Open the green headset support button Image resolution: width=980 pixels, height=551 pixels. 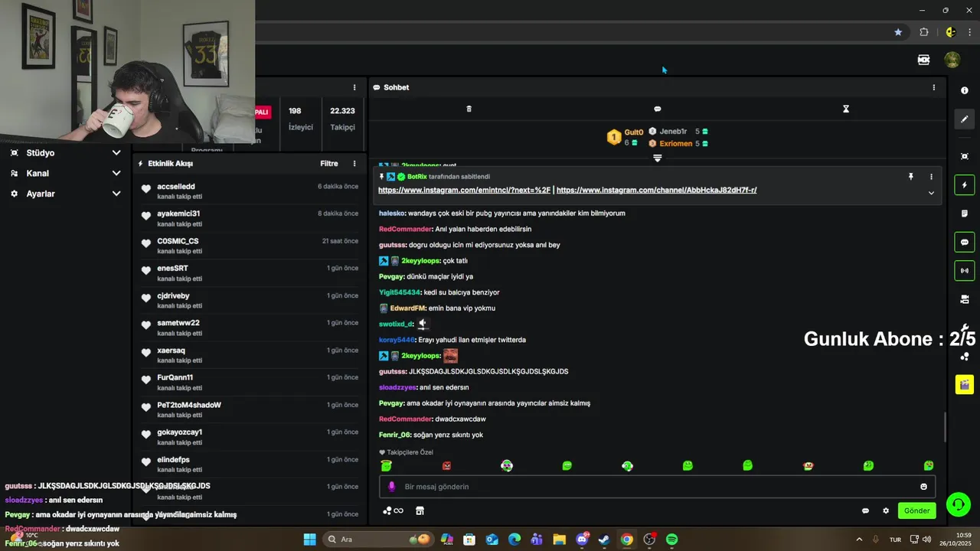click(958, 504)
